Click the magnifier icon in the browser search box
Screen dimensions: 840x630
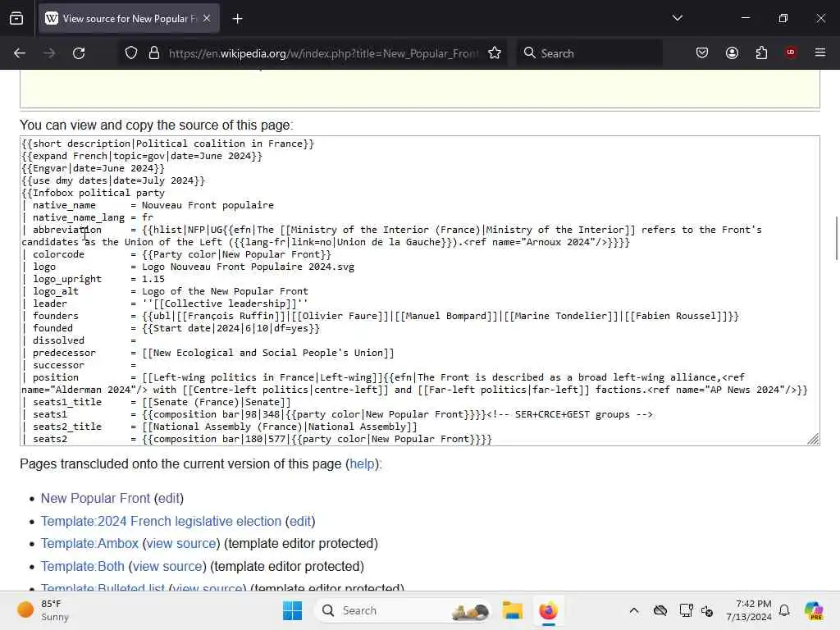[x=529, y=52]
